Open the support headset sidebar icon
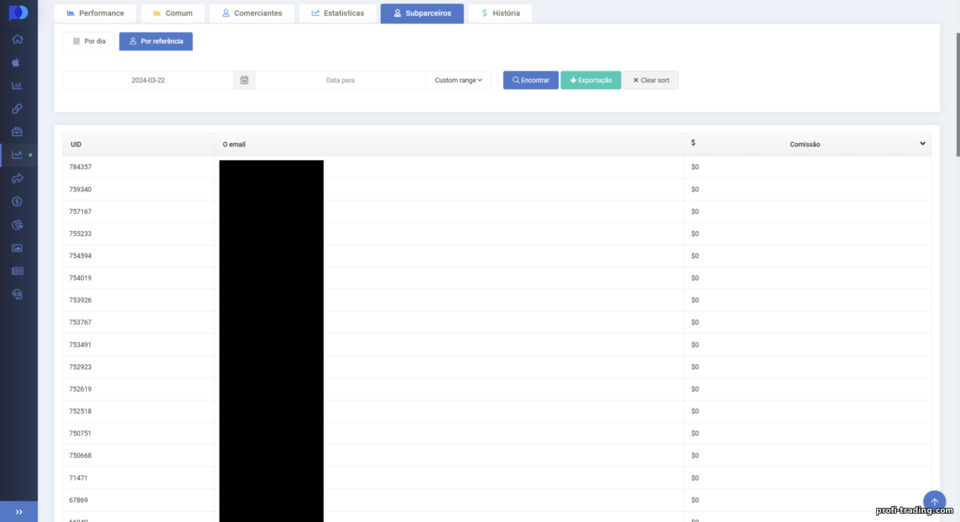Screen dimensions: 960x522 (x=17, y=294)
